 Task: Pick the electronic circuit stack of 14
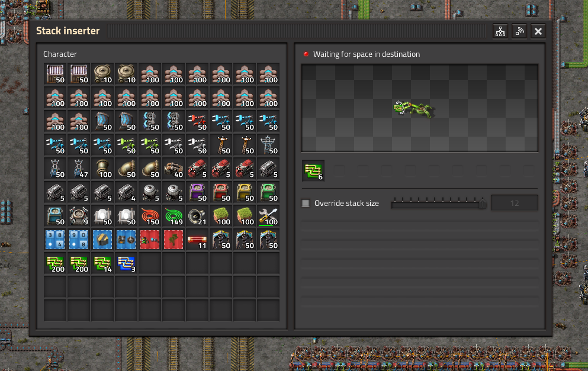click(102, 263)
